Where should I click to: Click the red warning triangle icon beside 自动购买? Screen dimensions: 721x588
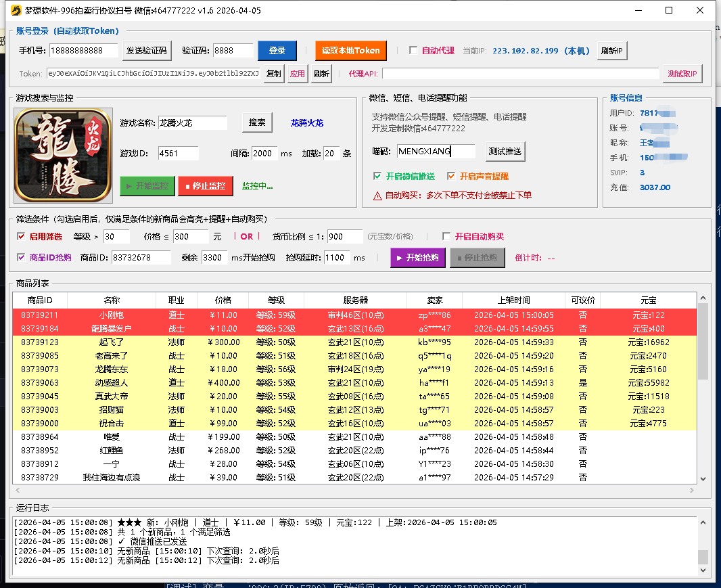click(377, 196)
